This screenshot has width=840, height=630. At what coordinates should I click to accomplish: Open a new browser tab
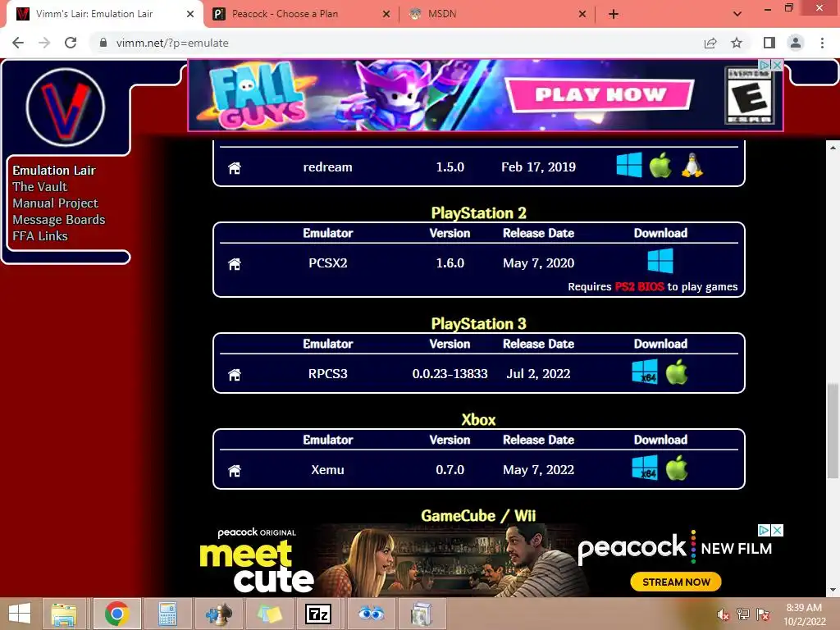coord(614,14)
